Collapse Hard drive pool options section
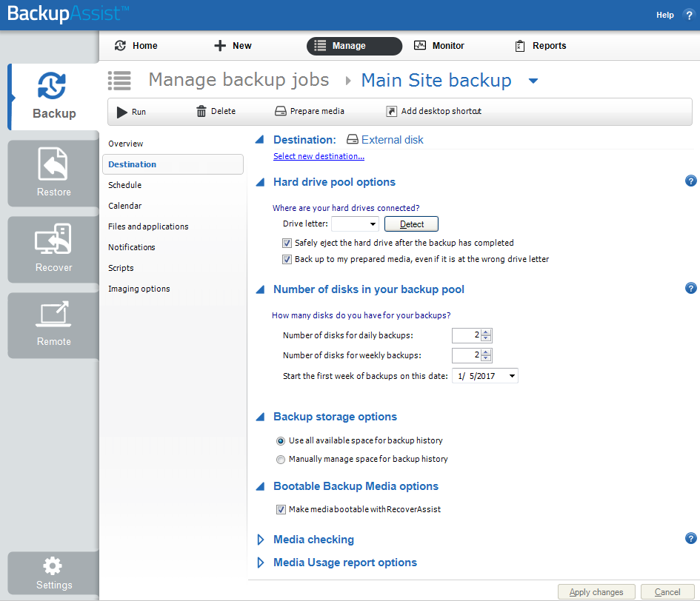 coord(260,182)
